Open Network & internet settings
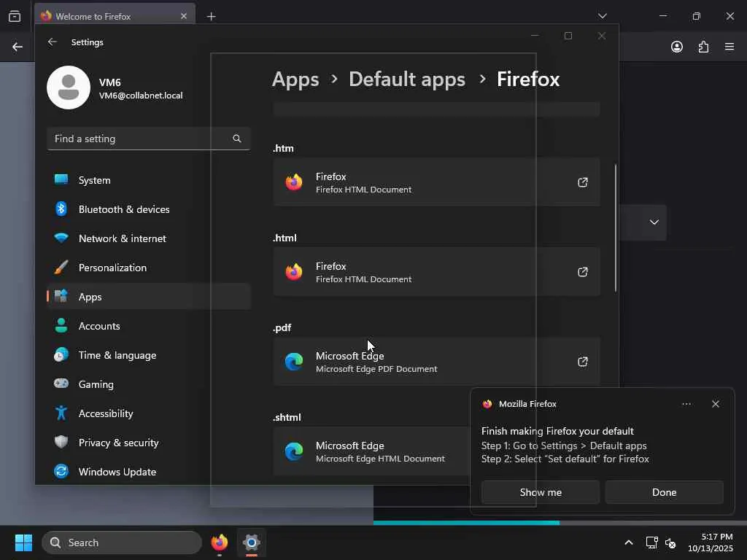The width and height of the screenshot is (747, 560). [x=149, y=238]
